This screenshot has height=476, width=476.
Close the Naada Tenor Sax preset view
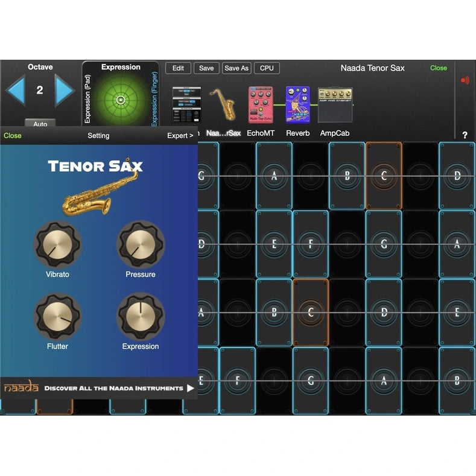pos(439,68)
